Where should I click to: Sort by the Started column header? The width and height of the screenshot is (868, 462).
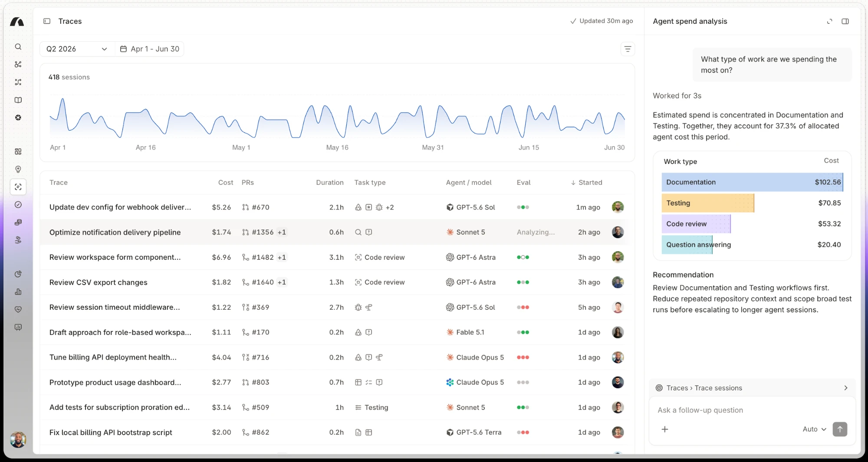(x=586, y=183)
